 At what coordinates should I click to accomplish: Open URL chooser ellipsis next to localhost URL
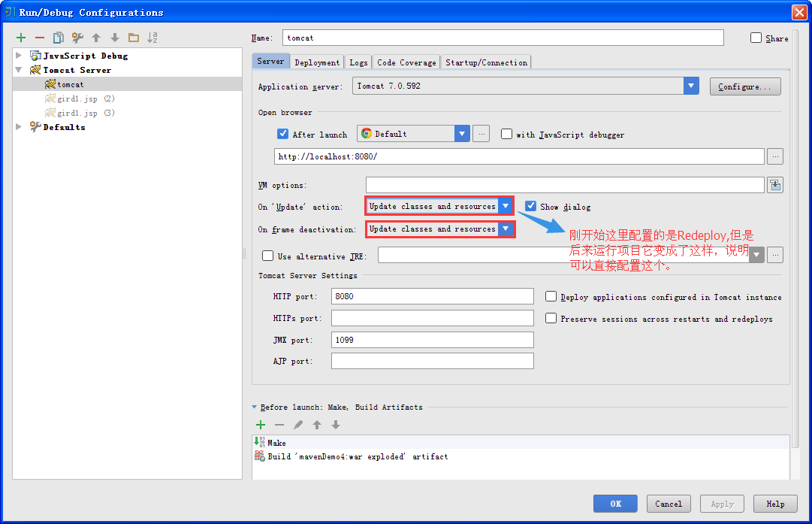pos(775,156)
